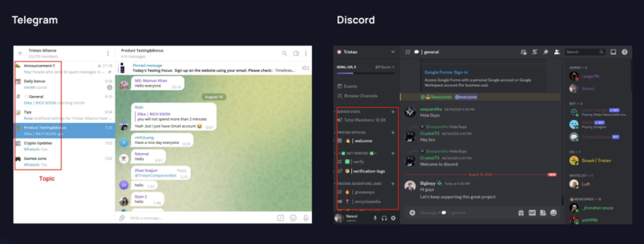Viewport: 644px width, 244px height.
Task: Open the encyclopedia channel
Action: [366, 202]
